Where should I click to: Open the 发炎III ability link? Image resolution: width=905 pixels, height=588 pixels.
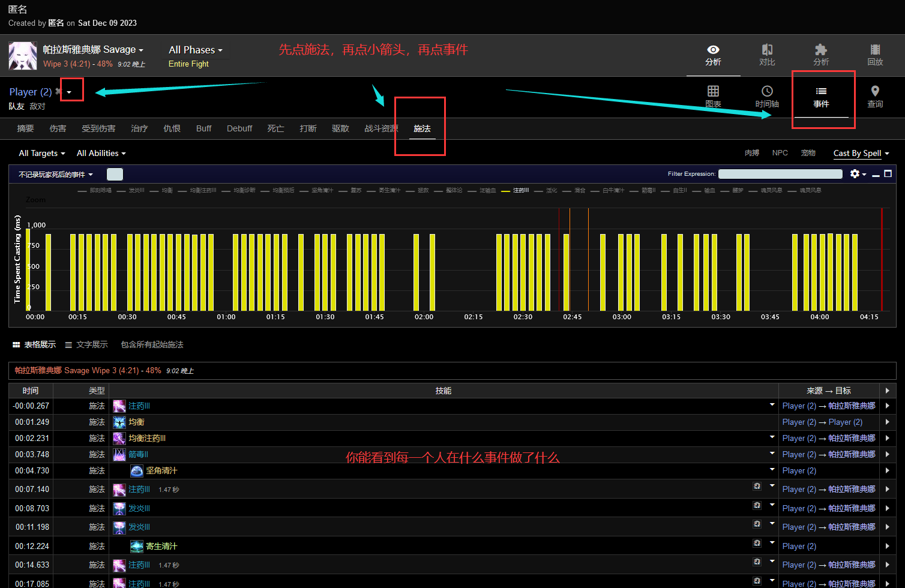[139, 509]
